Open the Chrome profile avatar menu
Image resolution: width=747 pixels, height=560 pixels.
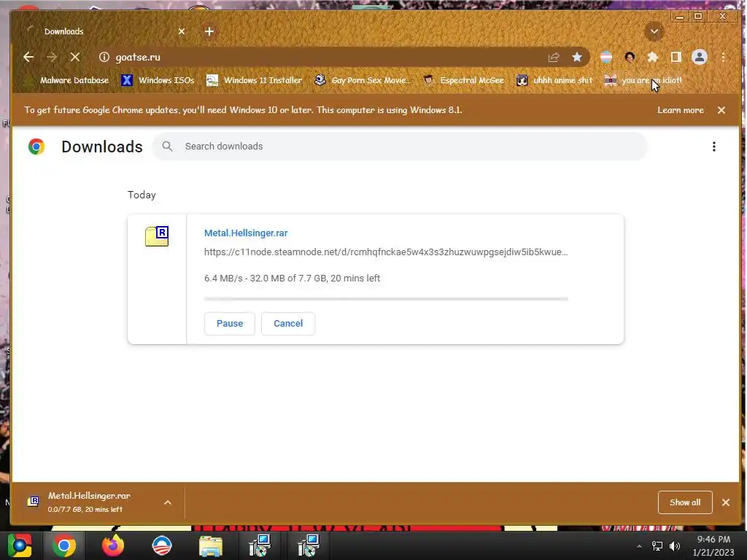(700, 57)
